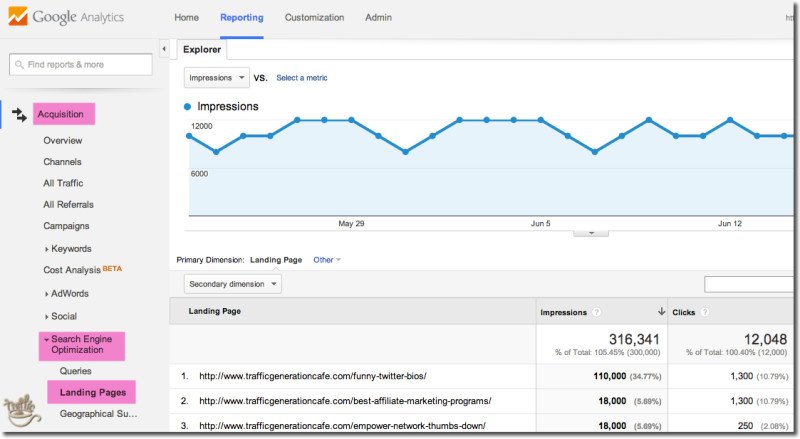This screenshot has height=439, width=800.
Task: Click the search magnifier icon in Find reports
Action: pos(19,65)
